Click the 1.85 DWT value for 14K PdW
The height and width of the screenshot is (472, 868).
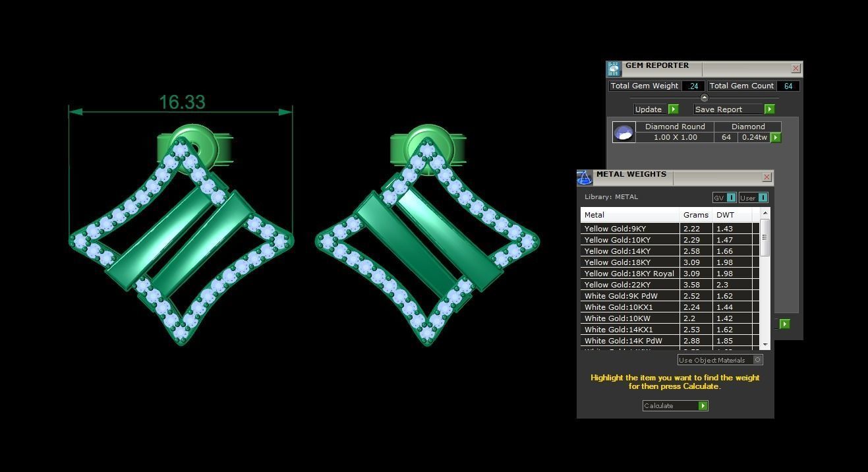724,341
